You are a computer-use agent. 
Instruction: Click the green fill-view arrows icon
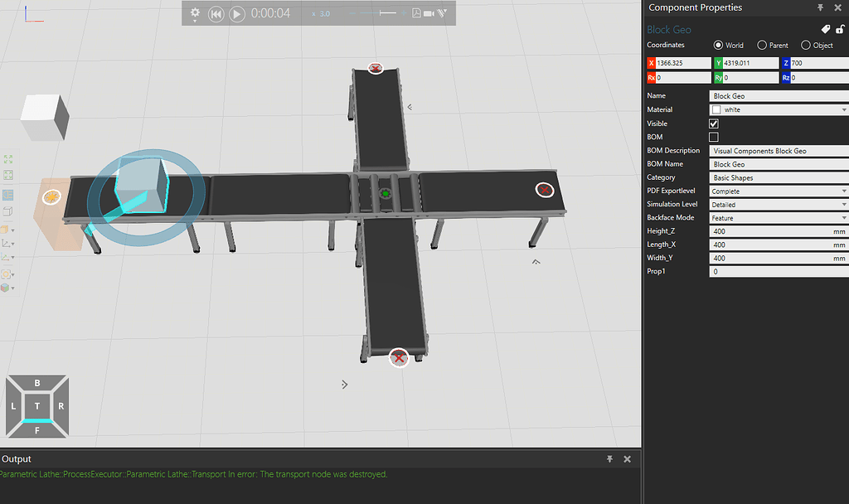8,159
